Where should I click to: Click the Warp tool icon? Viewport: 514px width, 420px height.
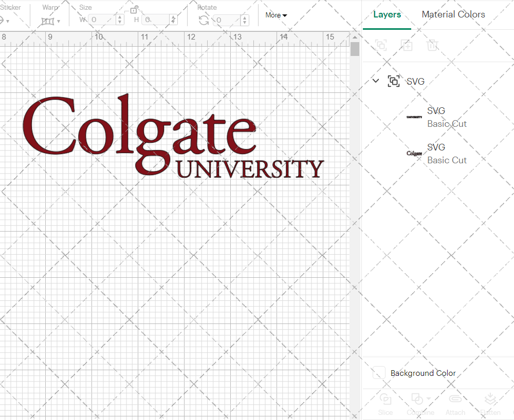point(48,21)
